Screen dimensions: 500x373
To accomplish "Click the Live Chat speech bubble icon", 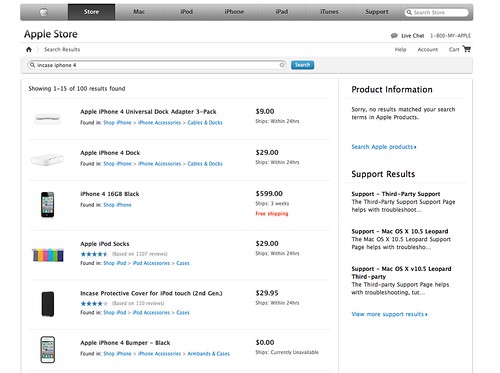I will tap(394, 36).
